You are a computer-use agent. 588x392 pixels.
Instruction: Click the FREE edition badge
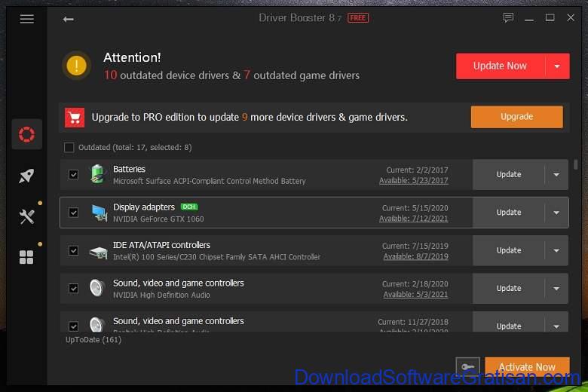point(358,18)
